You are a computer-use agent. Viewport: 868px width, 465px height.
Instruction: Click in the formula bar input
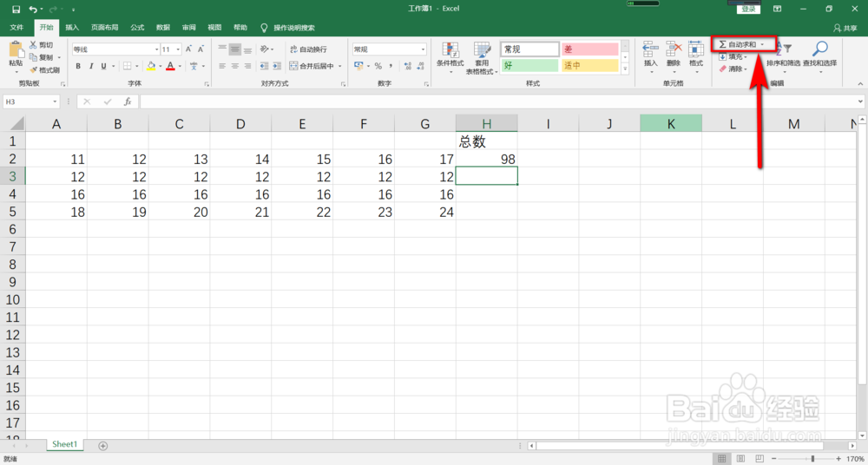tap(496, 102)
